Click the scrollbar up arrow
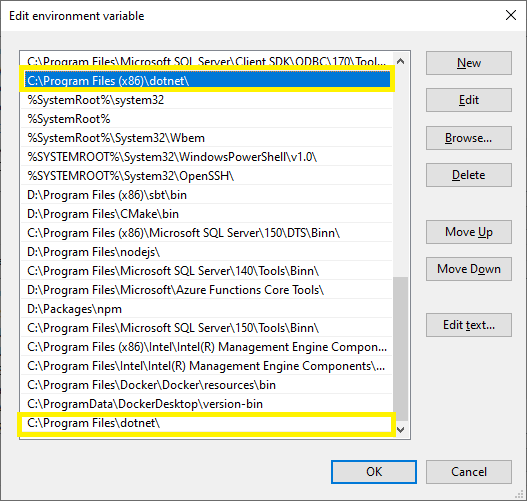 coord(400,61)
